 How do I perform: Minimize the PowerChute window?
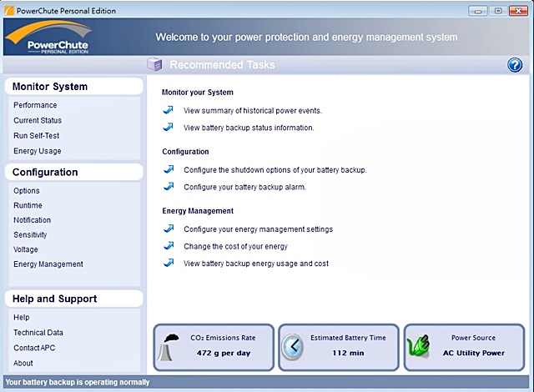[478, 11]
